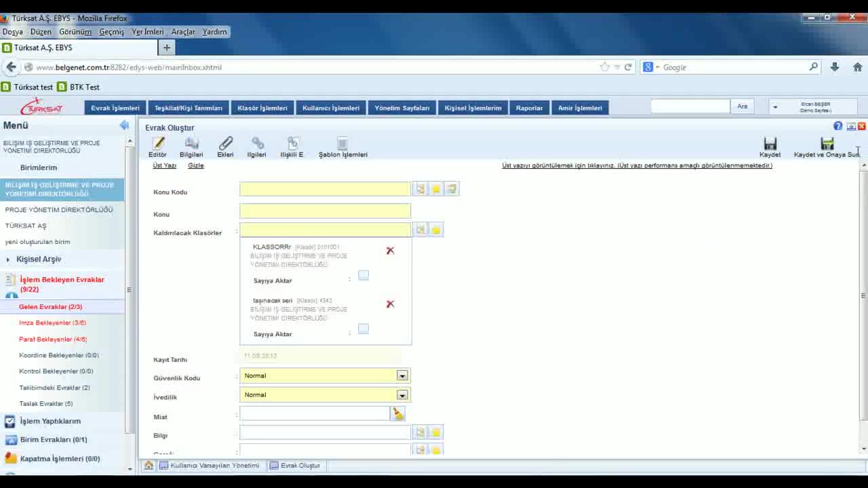
Task: Click the Konu input field
Action: click(325, 211)
